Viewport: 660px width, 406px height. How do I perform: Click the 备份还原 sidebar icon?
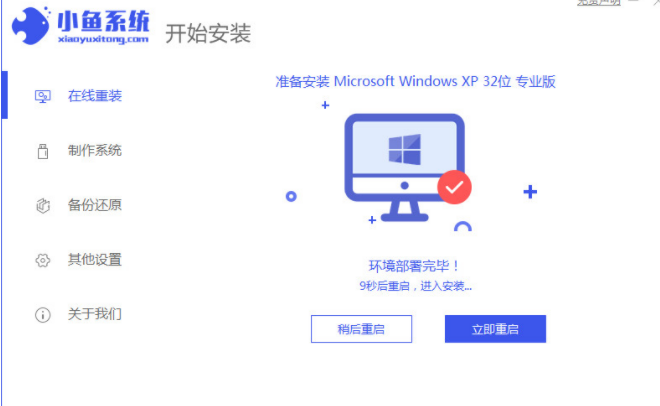(x=43, y=206)
